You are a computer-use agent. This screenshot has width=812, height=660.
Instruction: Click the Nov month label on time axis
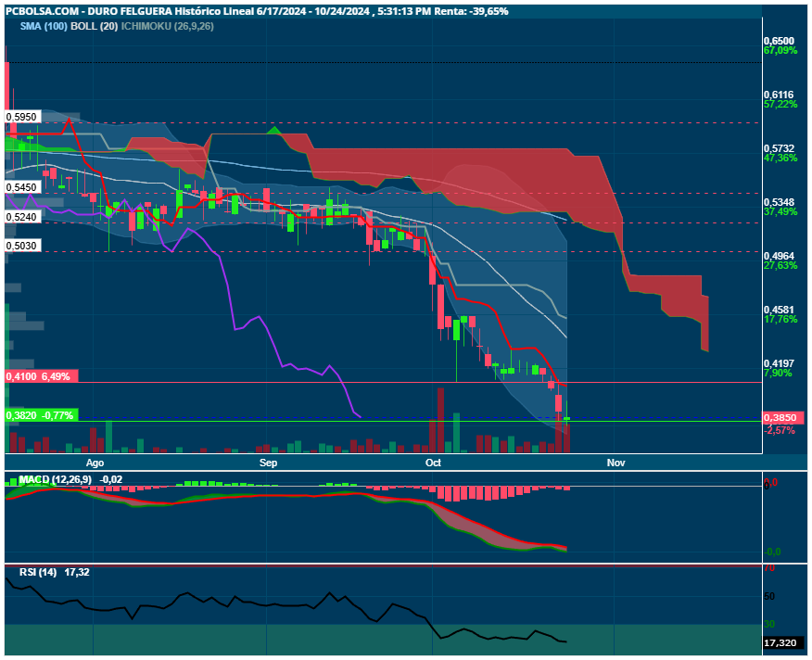tap(615, 463)
